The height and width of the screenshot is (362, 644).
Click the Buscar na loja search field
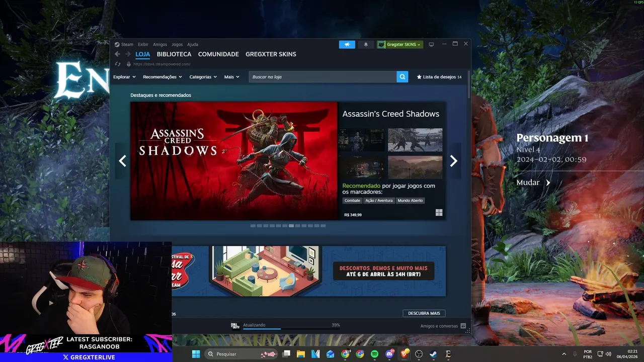point(323,77)
